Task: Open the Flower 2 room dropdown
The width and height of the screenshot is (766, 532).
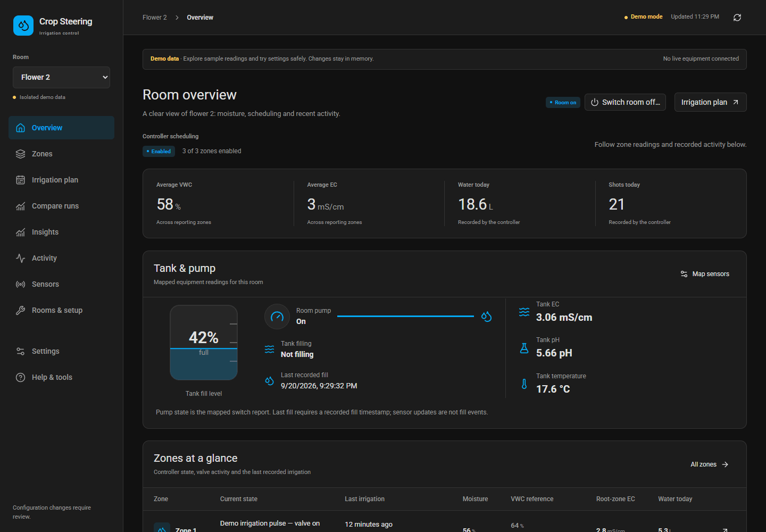Action: tap(61, 77)
